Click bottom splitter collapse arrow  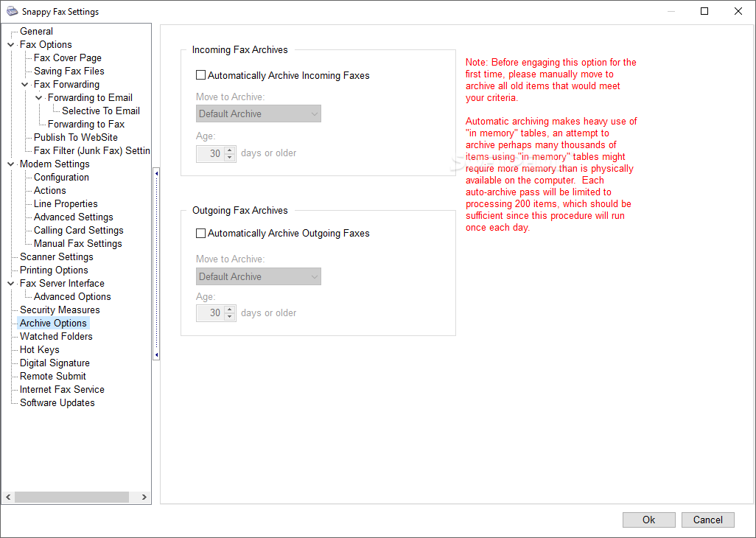156,354
